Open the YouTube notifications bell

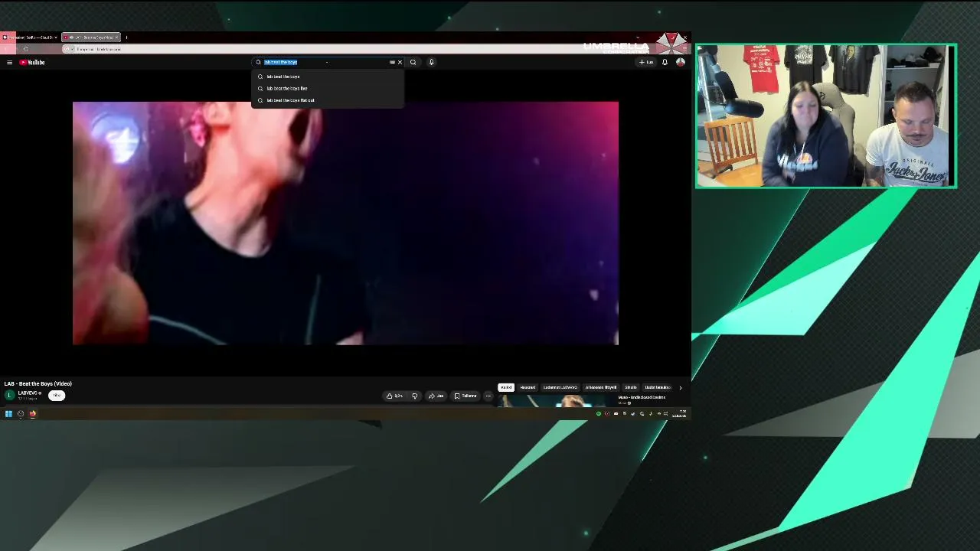point(665,62)
